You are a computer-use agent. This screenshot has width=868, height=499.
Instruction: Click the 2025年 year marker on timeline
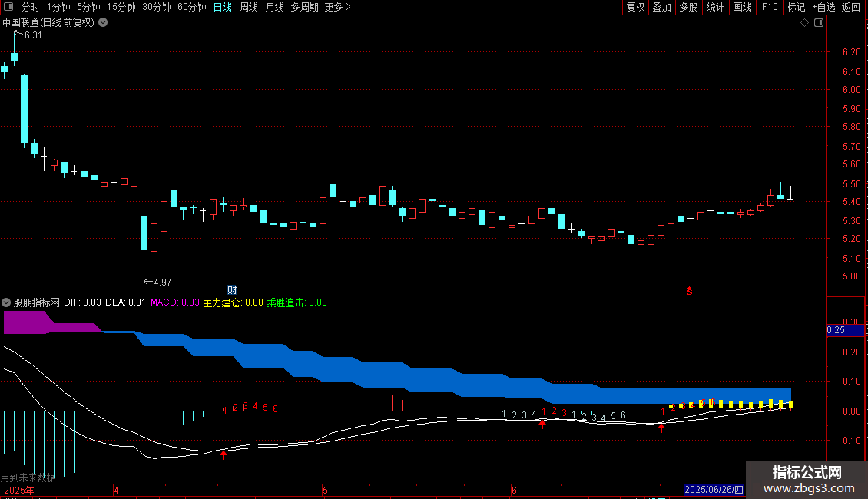[19, 490]
